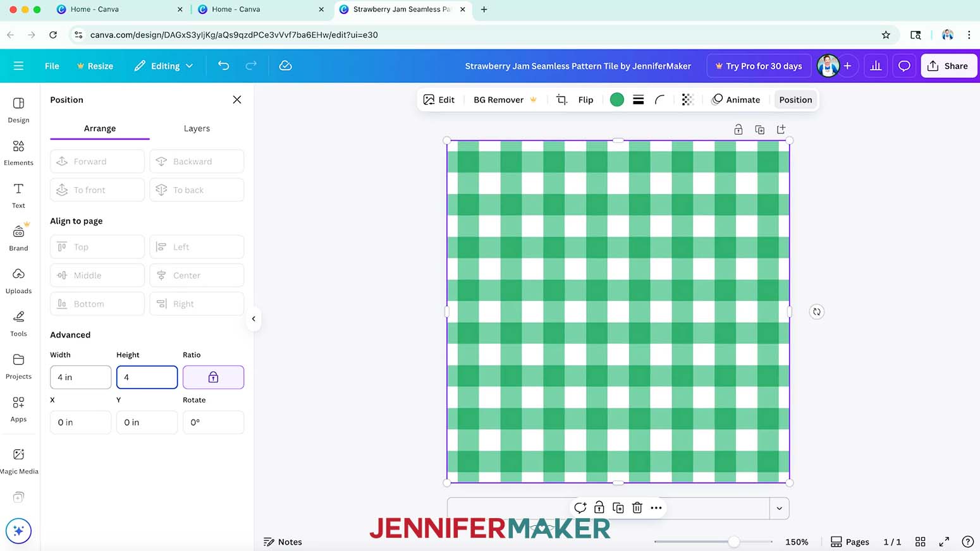This screenshot has height=551, width=980.
Task: Click the BG Remover button
Action: pos(505,100)
